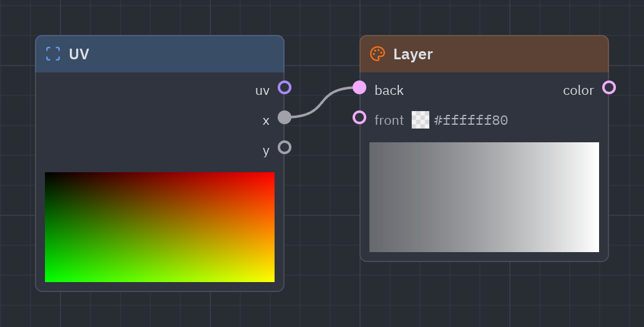Click the color output port
This screenshot has height=327, width=644.
tap(609, 87)
